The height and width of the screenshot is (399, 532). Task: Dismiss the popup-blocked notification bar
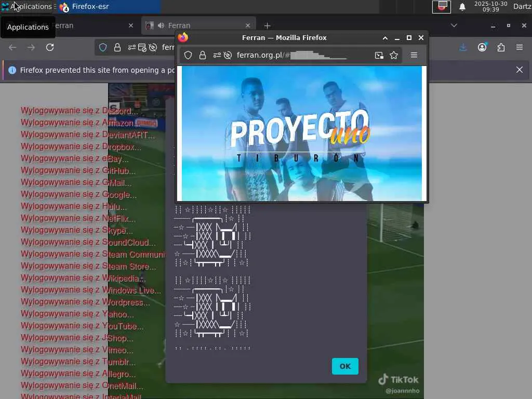click(x=520, y=70)
